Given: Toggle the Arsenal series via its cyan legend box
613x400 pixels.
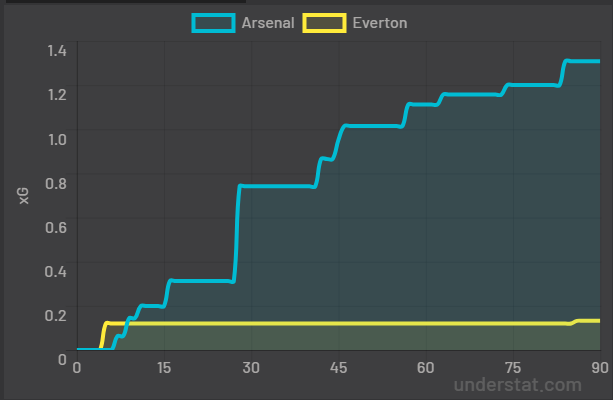Looking at the screenshot, I should pyautogui.click(x=213, y=23).
